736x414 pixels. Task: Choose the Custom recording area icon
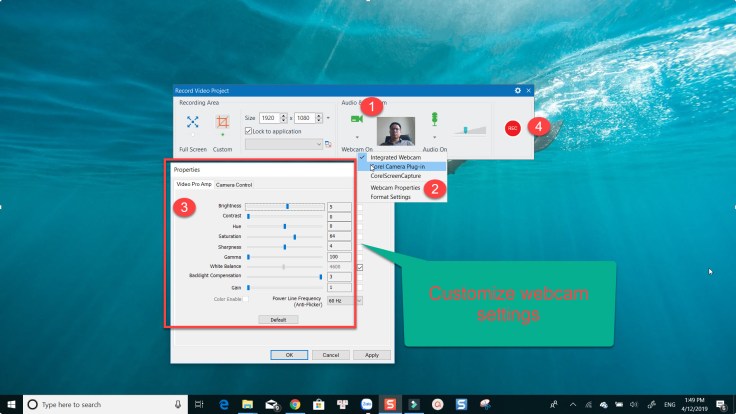222,122
